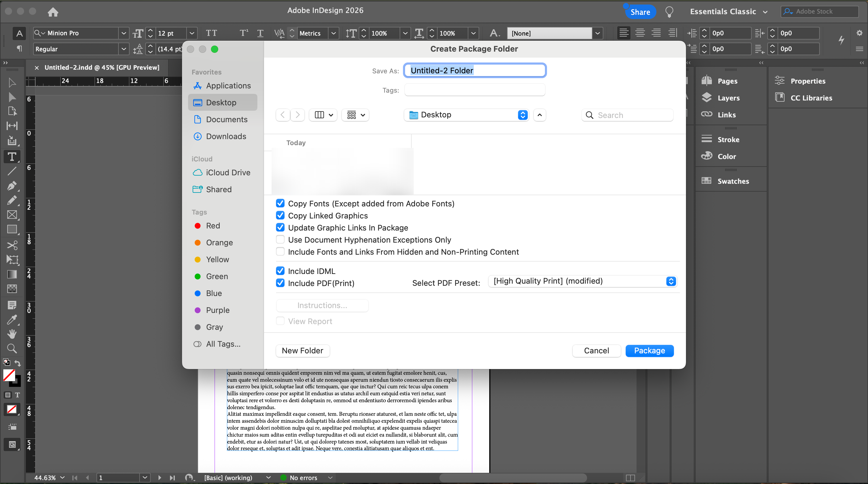Select the Scissors tool
Screen dimensions: 868x484
(x=12, y=245)
